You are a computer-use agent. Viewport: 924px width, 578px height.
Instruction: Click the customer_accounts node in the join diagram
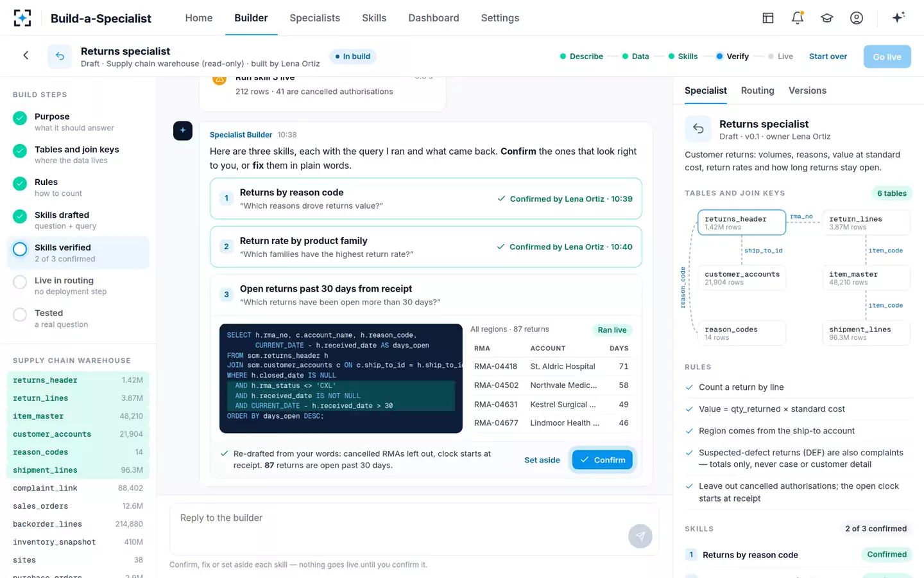point(742,277)
